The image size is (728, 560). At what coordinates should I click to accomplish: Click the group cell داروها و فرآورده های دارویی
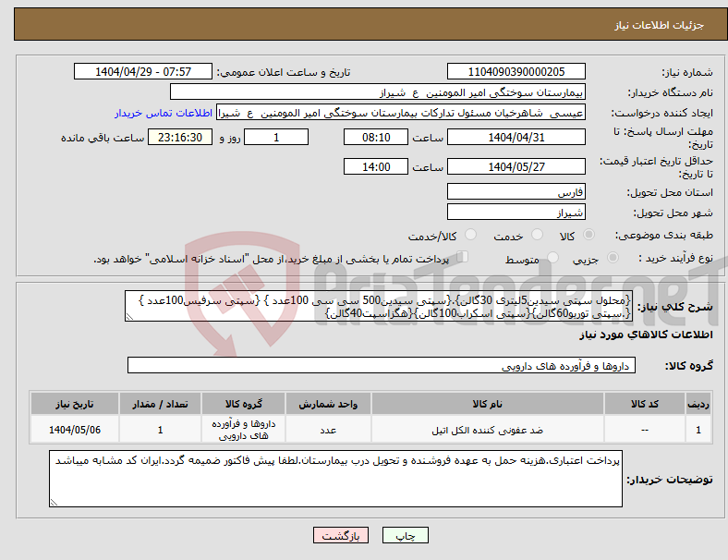pos(243,430)
